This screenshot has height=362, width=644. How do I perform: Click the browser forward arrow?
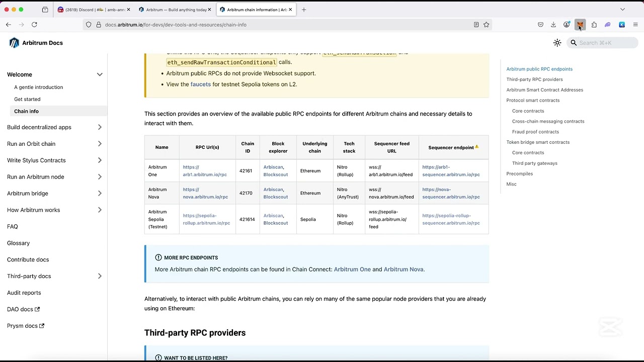click(x=21, y=25)
